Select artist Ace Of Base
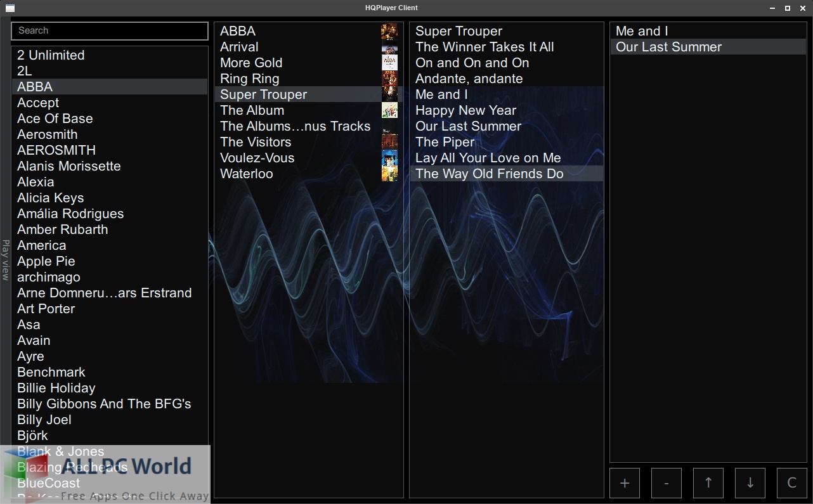Image resolution: width=813 pixels, height=504 pixels. click(110, 119)
